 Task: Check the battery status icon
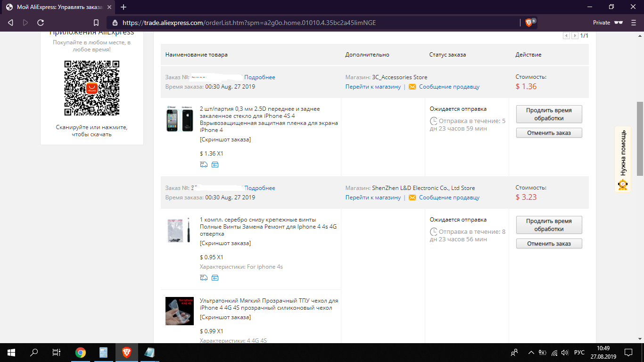[543, 352]
